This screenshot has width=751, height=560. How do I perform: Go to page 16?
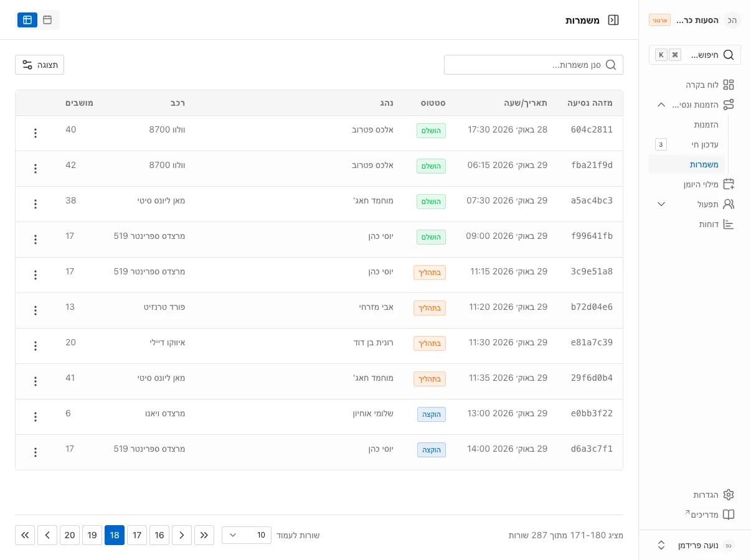[x=159, y=535]
